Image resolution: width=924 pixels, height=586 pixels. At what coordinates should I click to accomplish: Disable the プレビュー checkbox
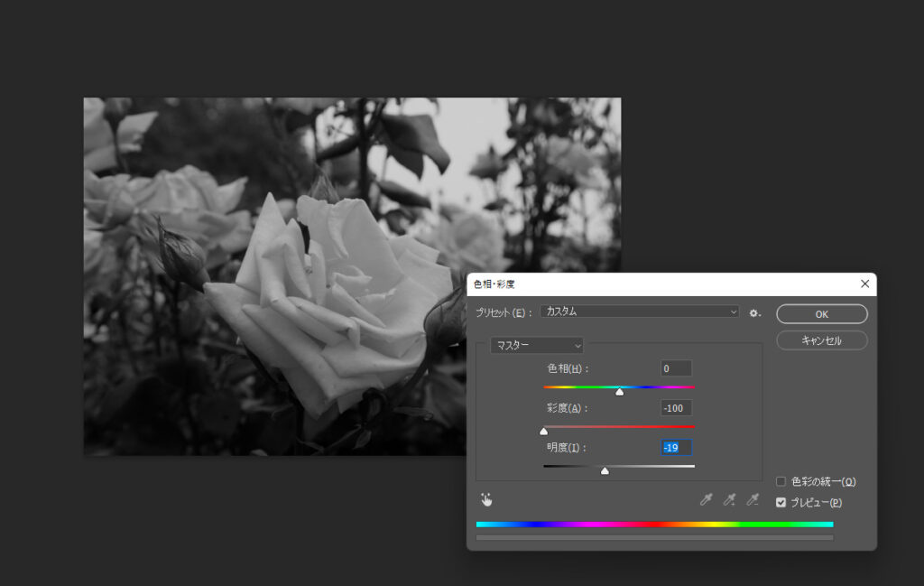[x=781, y=503]
